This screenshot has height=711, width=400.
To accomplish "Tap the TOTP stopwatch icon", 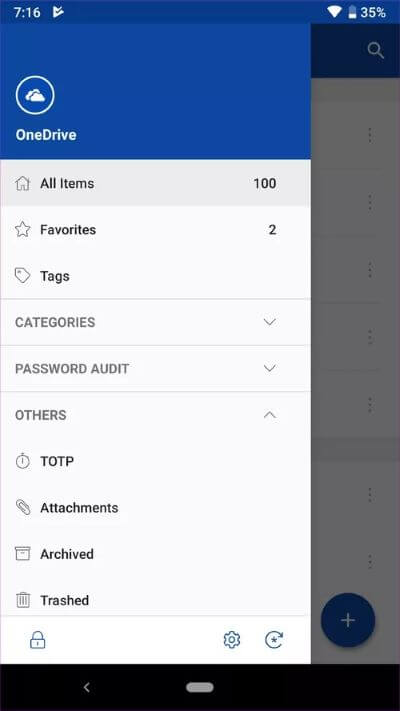I will (x=22, y=461).
